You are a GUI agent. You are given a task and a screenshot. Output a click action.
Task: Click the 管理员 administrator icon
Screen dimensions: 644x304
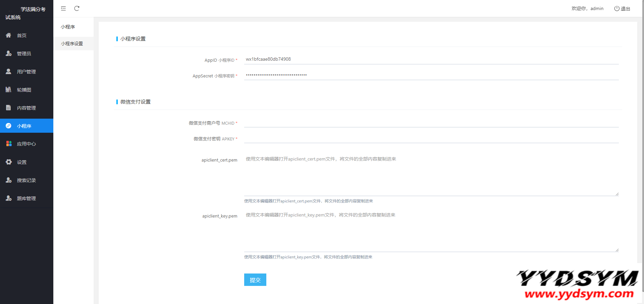coord(8,53)
